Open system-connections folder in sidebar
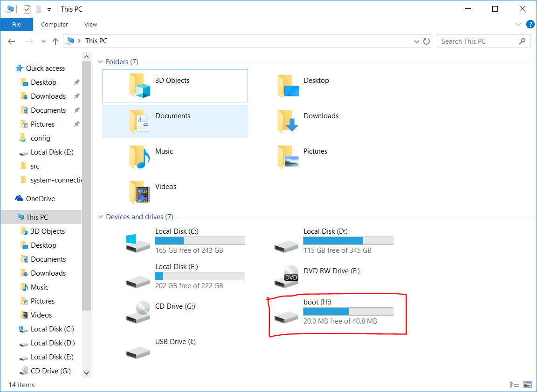537x392 pixels. pyautogui.click(x=56, y=180)
